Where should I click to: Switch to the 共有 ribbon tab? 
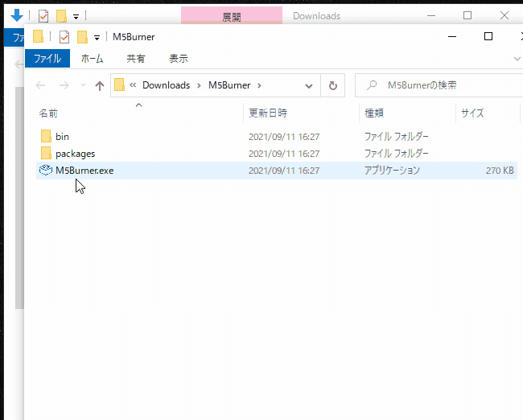(136, 59)
